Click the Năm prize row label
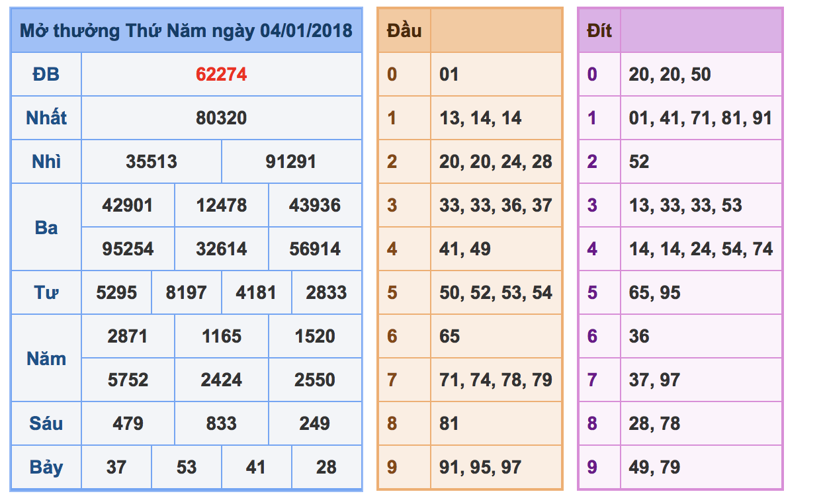 (x=46, y=358)
